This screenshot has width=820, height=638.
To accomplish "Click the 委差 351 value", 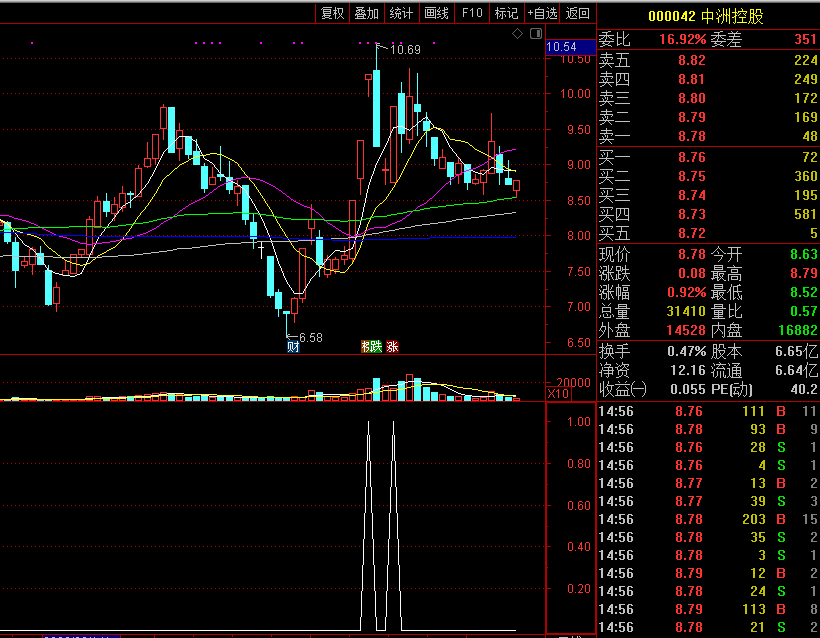I will click(x=805, y=39).
